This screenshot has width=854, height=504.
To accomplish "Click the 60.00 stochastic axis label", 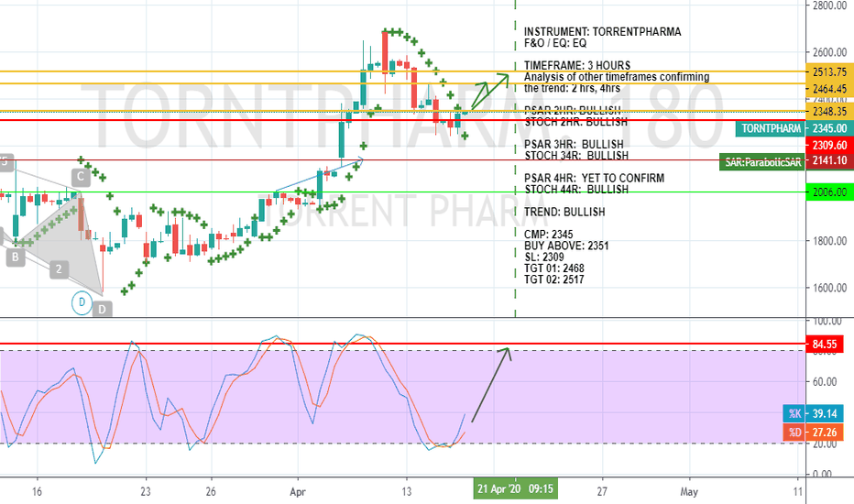I will (825, 382).
